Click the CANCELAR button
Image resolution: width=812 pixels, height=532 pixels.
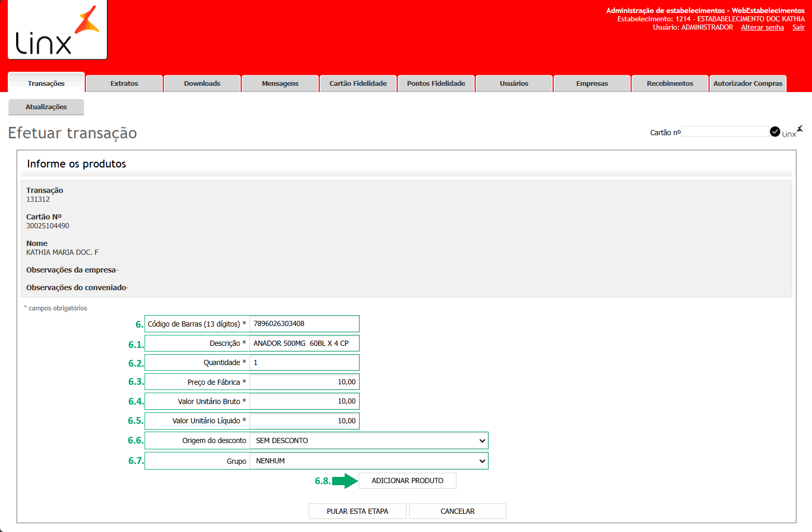click(457, 511)
